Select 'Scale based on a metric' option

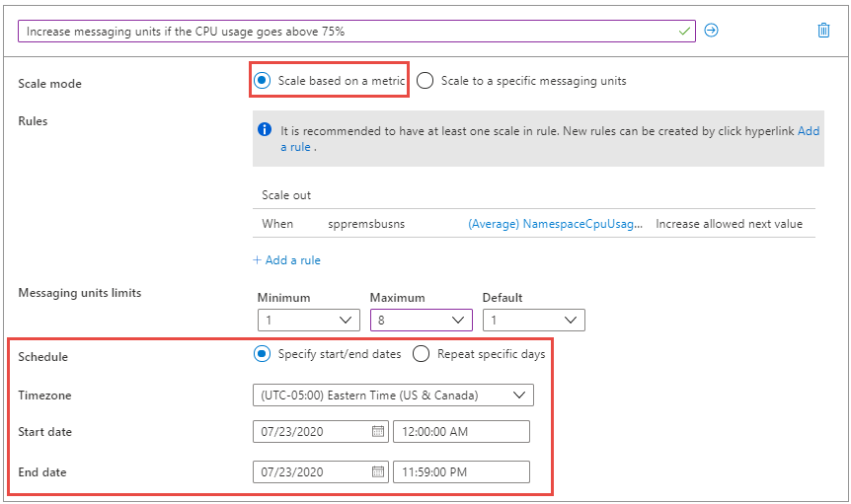click(x=262, y=81)
